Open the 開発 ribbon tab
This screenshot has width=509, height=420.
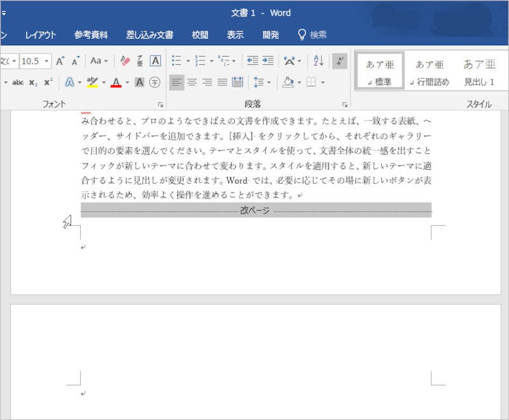tap(270, 35)
